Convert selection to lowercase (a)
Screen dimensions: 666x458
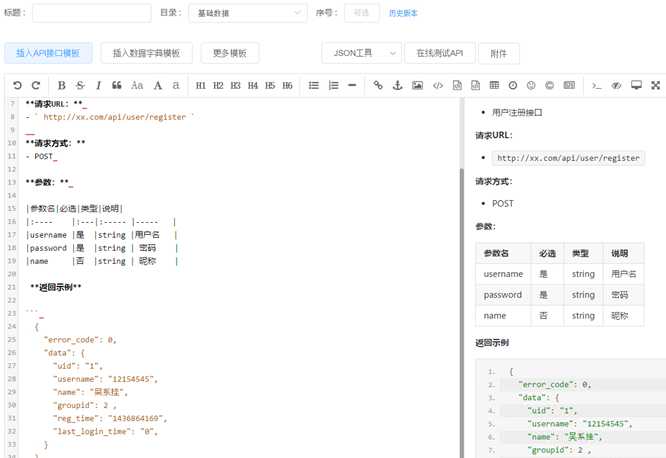click(x=176, y=85)
